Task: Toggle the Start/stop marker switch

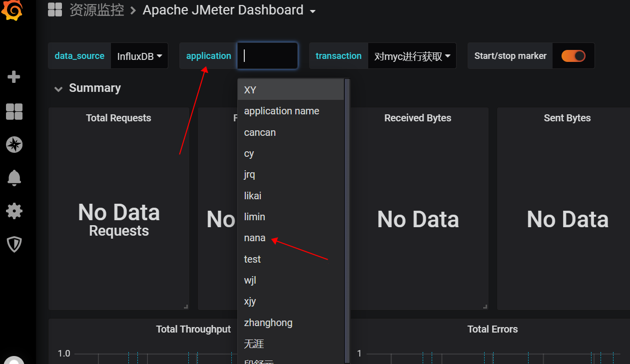Action: pyautogui.click(x=573, y=56)
